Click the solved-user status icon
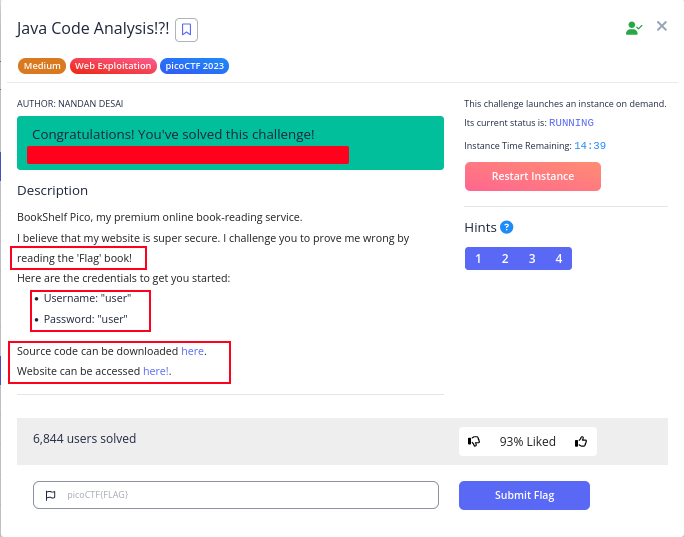This screenshot has width=684, height=537. click(x=633, y=28)
